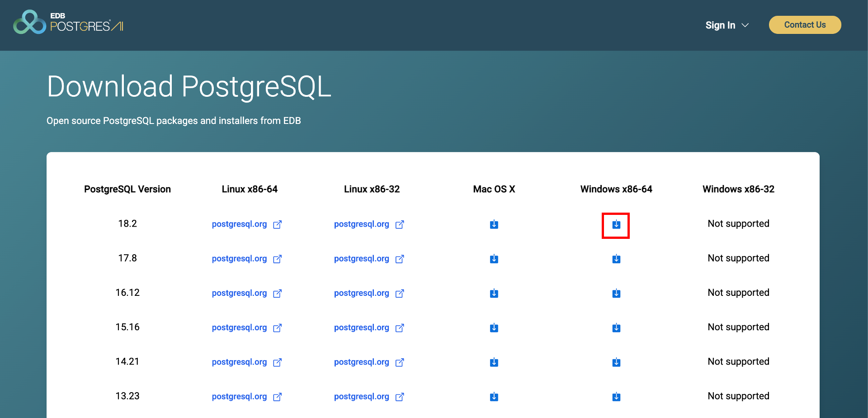Click the Linux x86-32 column header
The height and width of the screenshot is (418, 868).
372,189
